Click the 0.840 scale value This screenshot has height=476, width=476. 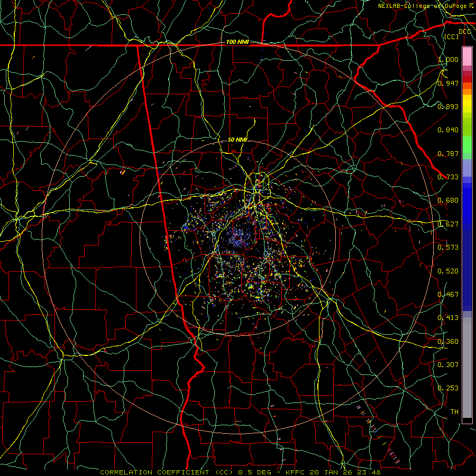tap(448, 130)
